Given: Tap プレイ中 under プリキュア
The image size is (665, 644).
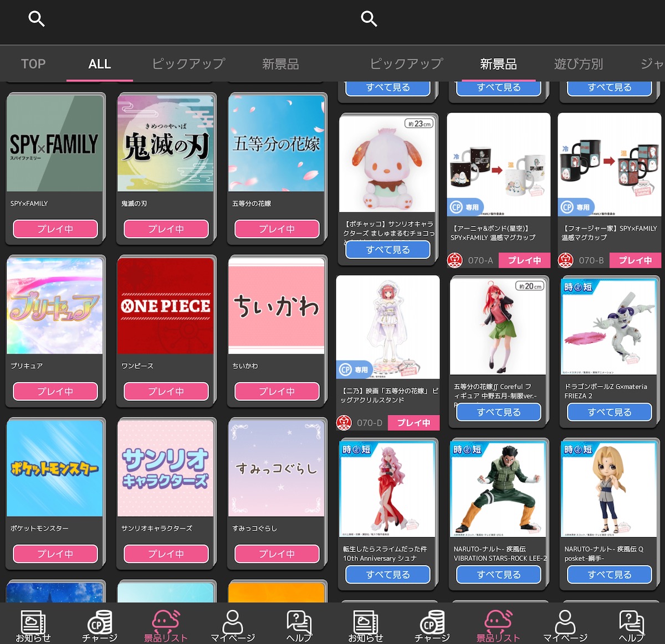Looking at the screenshot, I should 55,391.
